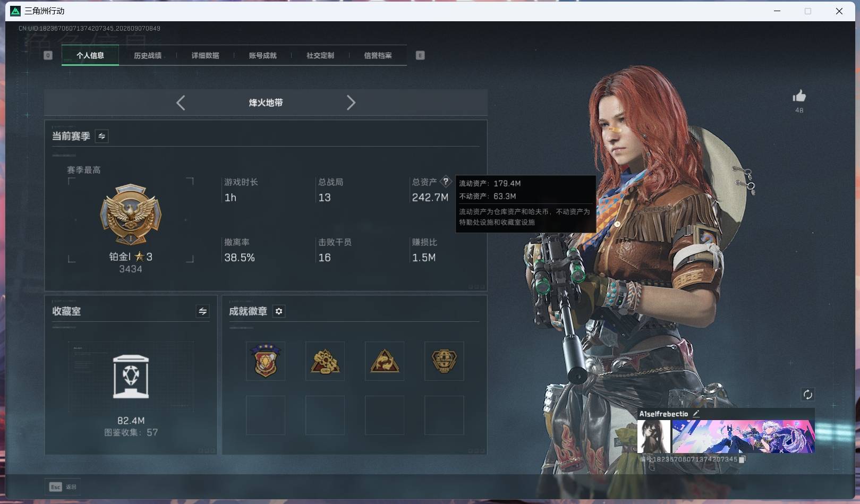Click the 铂金I rank eagle badge
This screenshot has width=860, height=504.
(131, 215)
